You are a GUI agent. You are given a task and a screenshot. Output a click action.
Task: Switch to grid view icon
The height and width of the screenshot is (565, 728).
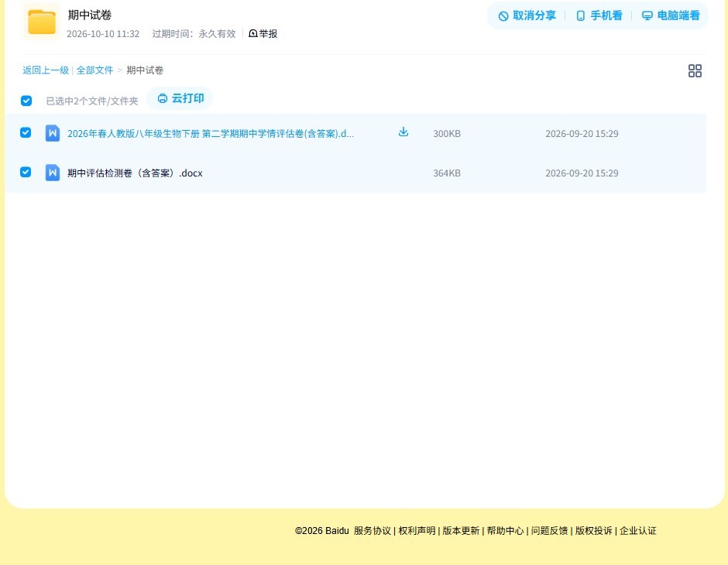[x=695, y=70]
